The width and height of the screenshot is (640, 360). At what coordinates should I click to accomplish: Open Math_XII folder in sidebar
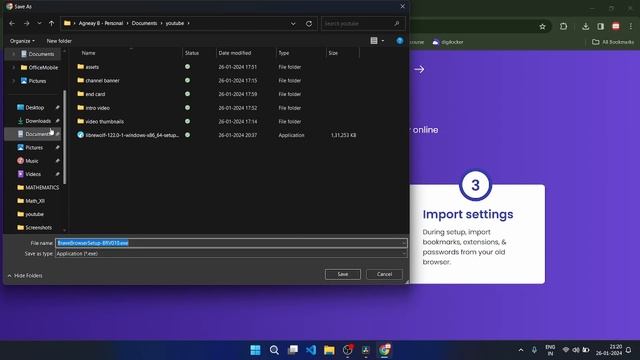click(x=35, y=201)
